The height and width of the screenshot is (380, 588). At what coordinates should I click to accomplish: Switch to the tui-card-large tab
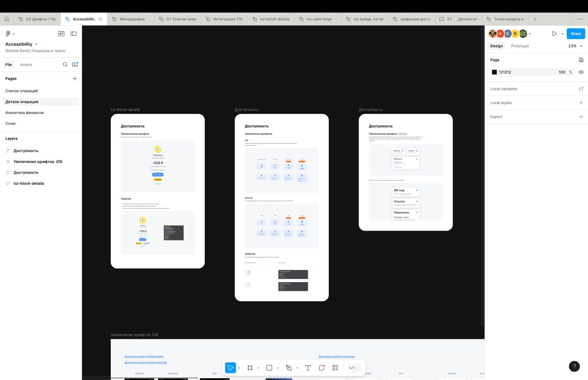(x=317, y=19)
